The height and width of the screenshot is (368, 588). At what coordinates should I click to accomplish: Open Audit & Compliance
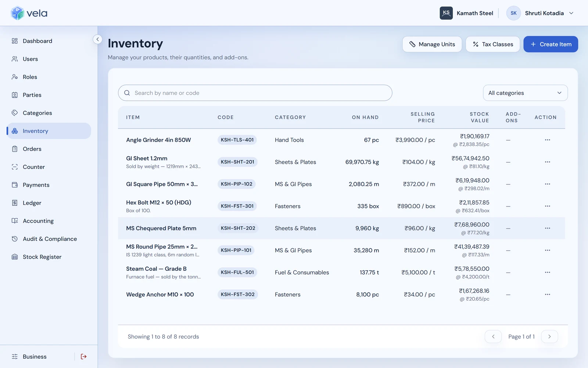click(x=49, y=239)
